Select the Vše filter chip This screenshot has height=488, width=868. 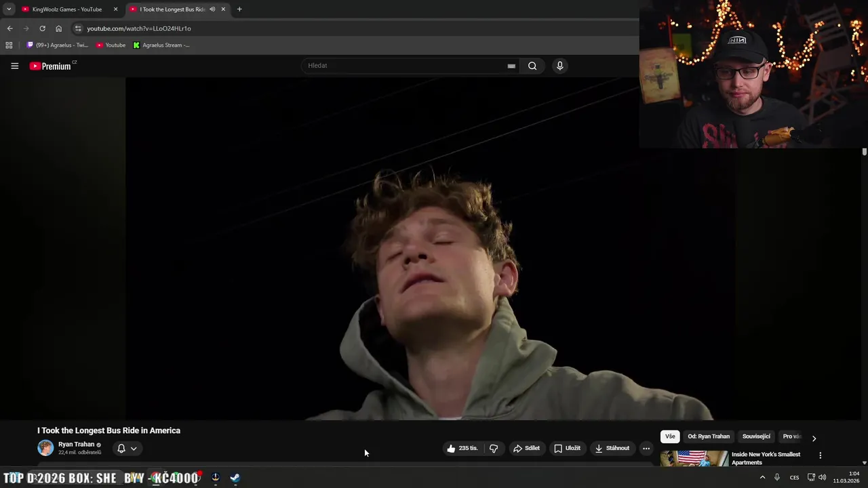pos(670,436)
